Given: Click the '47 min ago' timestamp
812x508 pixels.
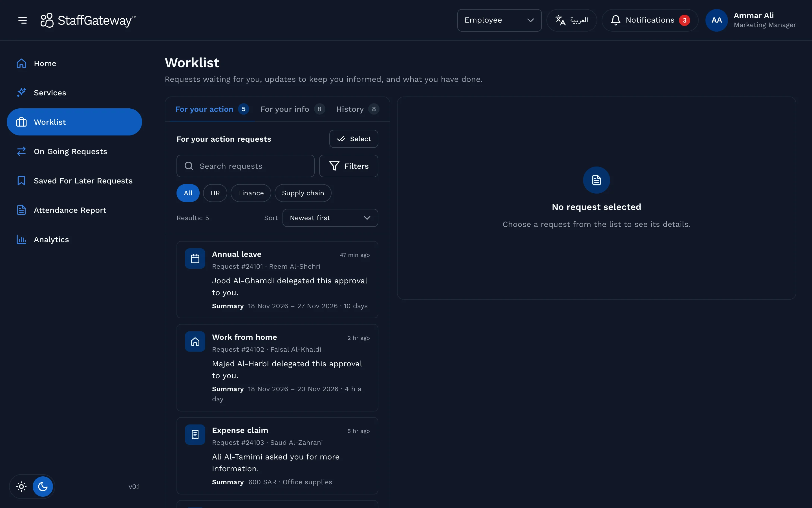Looking at the screenshot, I should coord(355,255).
